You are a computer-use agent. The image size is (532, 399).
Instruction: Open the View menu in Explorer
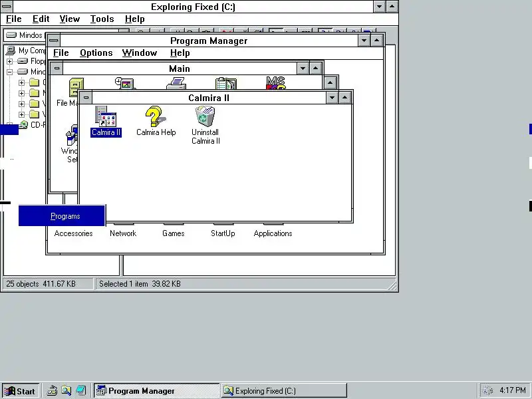coord(70,19)
